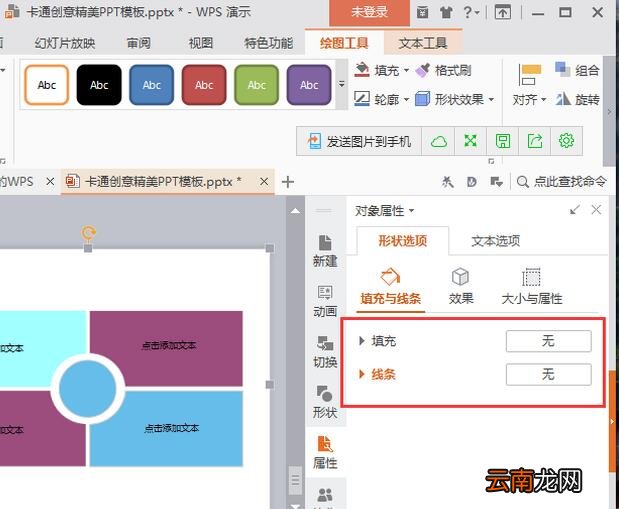Add a new document tab with plus
Image resolution: width=619 pixels, height=509 pixels.
288,182
